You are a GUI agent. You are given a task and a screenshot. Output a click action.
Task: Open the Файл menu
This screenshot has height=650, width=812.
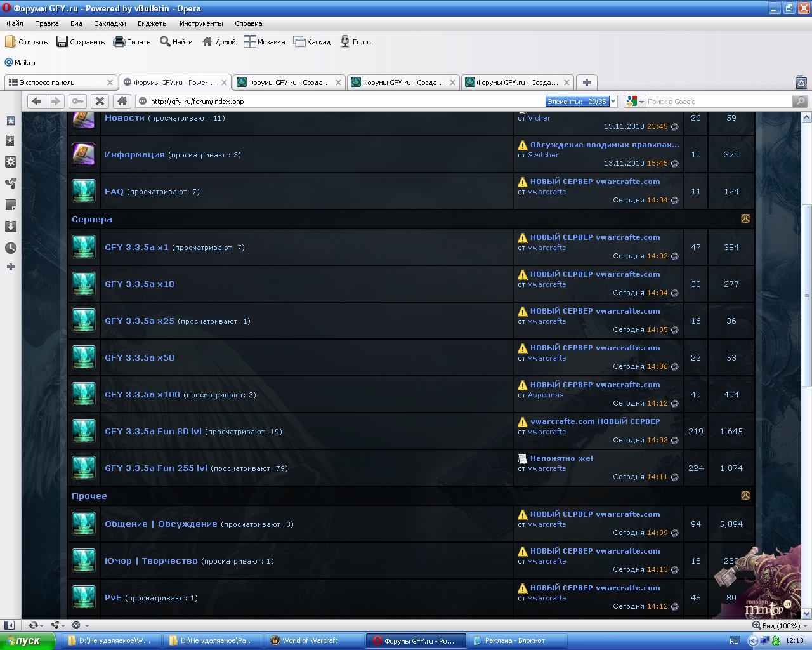(x=15, y=23)
